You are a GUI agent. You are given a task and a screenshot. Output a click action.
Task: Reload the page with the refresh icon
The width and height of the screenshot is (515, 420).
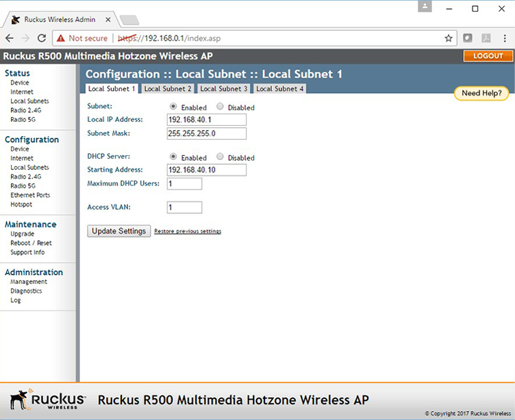[42, 38]
